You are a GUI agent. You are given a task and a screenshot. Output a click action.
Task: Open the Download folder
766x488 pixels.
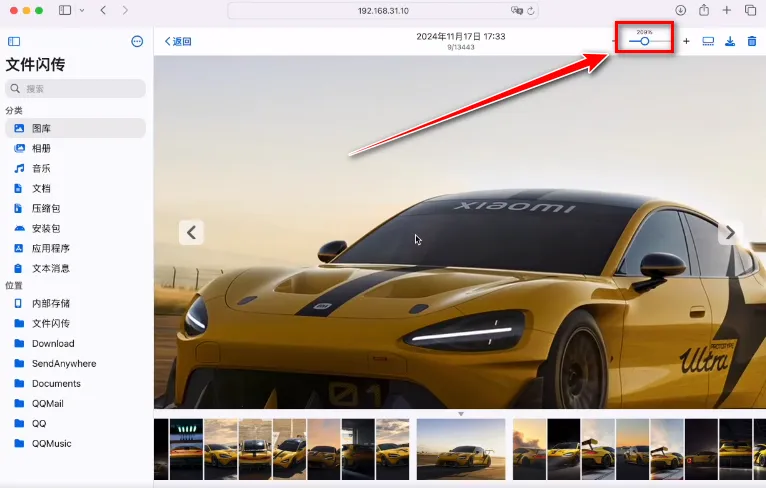[52, 343]
